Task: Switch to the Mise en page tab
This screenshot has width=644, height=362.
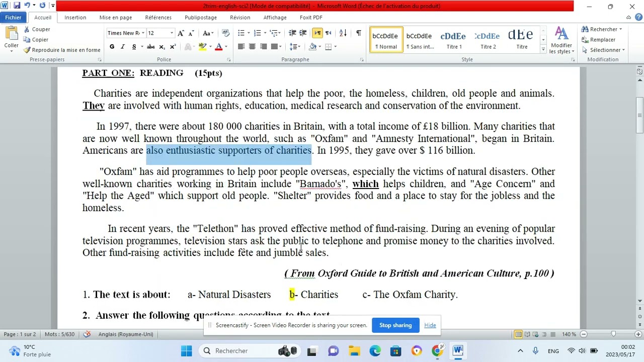Action: [x=116, y=18]
